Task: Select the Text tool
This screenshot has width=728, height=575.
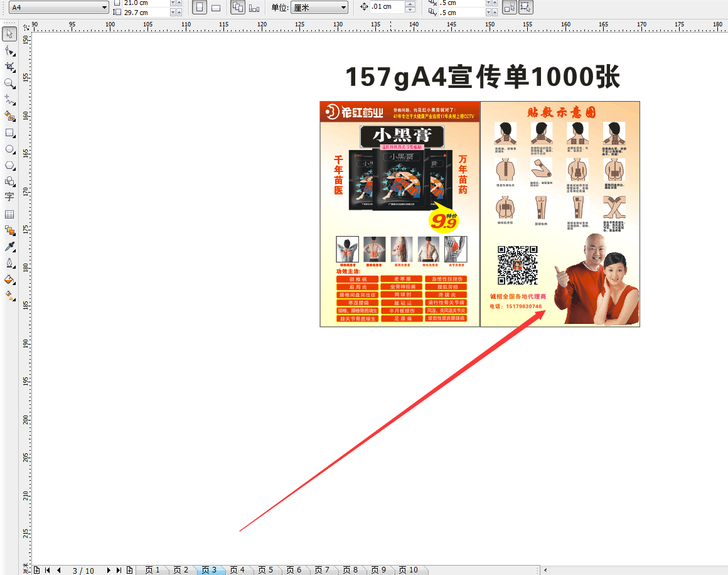Action: coord(9,197)
